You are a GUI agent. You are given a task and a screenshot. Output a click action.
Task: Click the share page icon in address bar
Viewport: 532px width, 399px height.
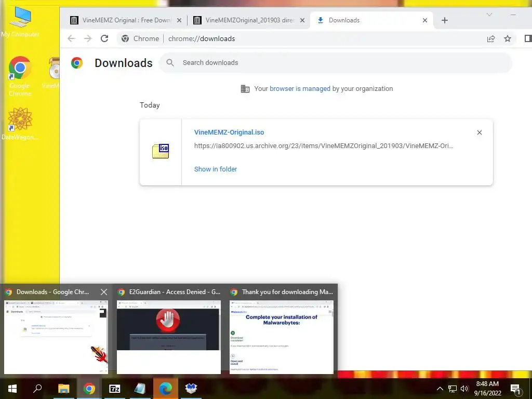(x=491, y=38)
